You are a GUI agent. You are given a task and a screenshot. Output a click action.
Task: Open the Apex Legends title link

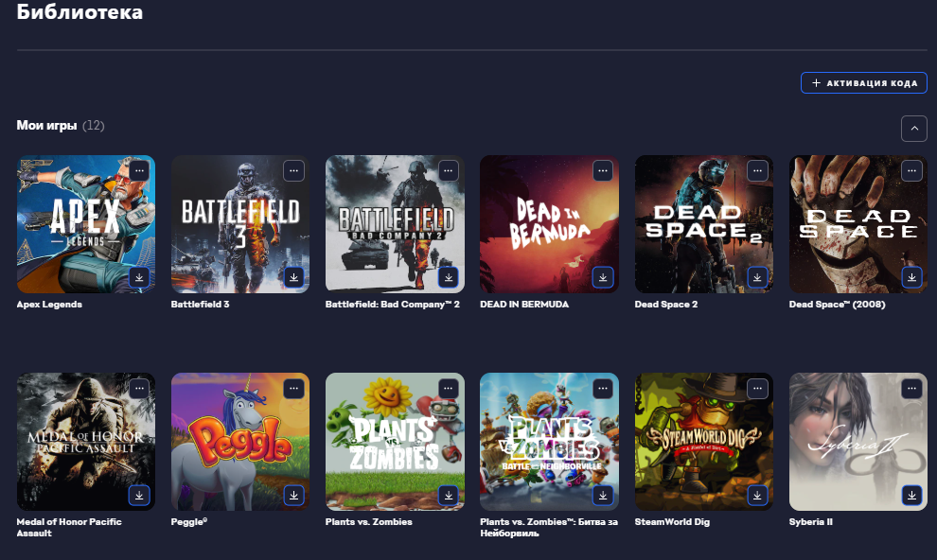tap(49, 305)
